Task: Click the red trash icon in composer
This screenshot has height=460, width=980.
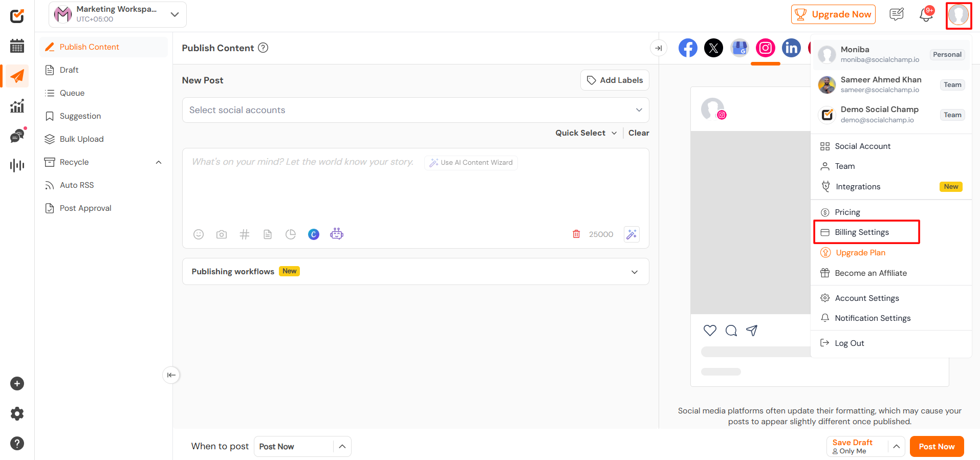Action: click(576, 234)
